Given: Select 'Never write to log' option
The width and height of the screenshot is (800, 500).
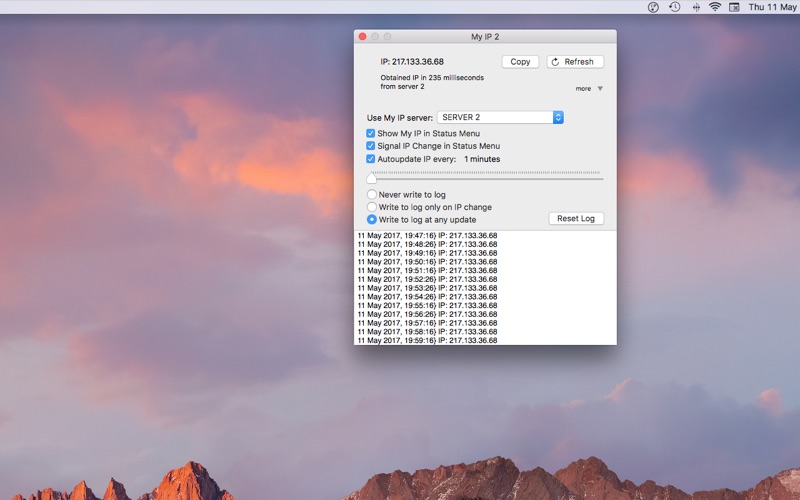Looking at the screenshot, I should tap(372, 195).
